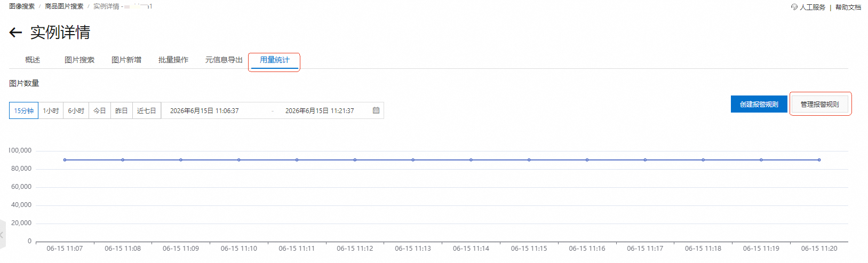
Task: Click chart data point at 06-15 11:20
Action: pyautogui.click(x=819, y=160)
